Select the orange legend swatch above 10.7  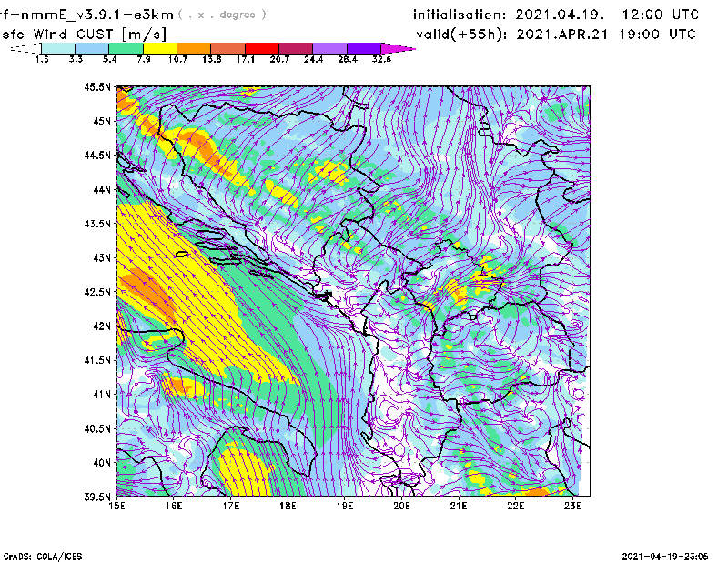tap(194, 48)
